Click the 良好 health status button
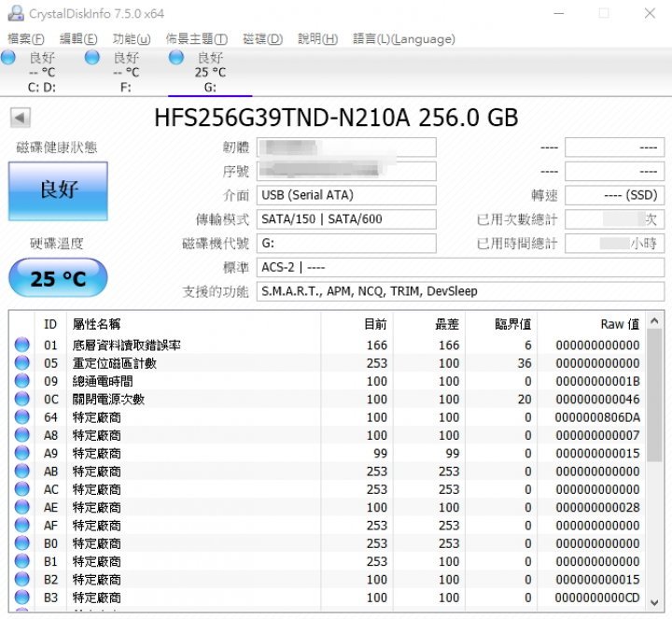This screenshot has width=672, height=619. pyautogui.click(x=58, y=191)
